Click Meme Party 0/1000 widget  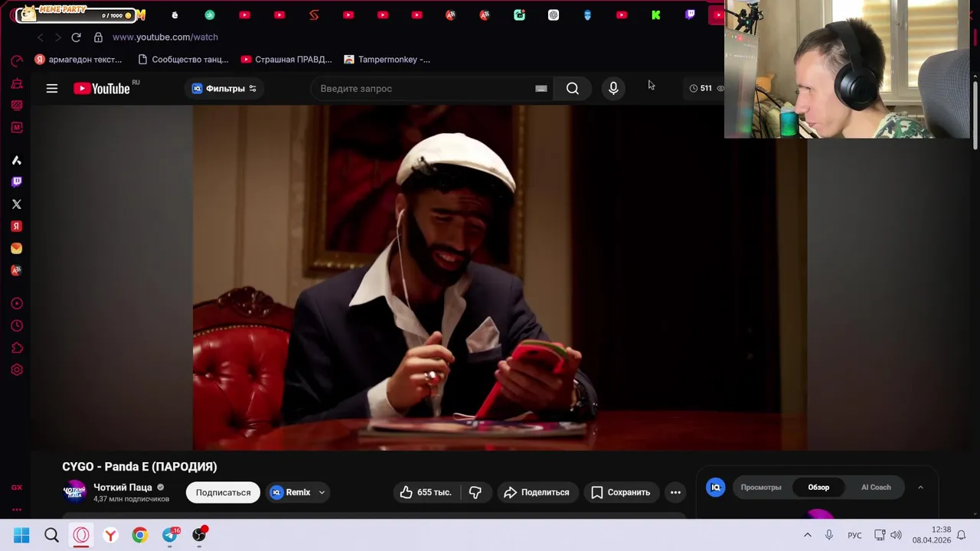coord(77,14)
